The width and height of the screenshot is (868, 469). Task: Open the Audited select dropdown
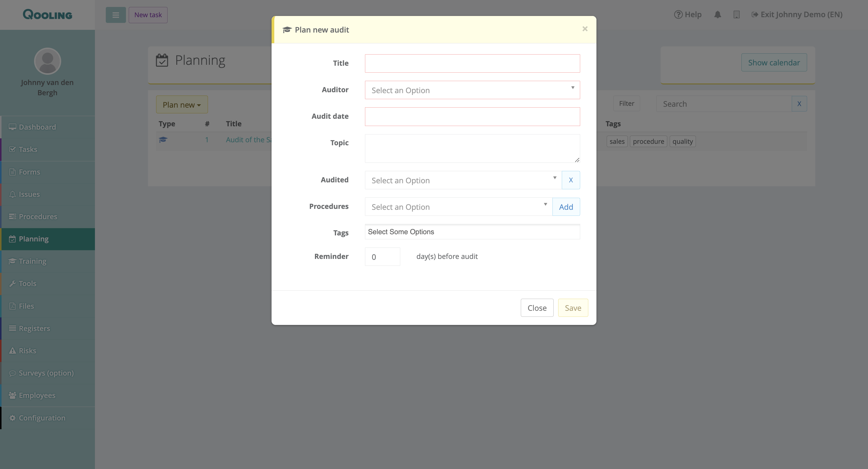point(463,180)
